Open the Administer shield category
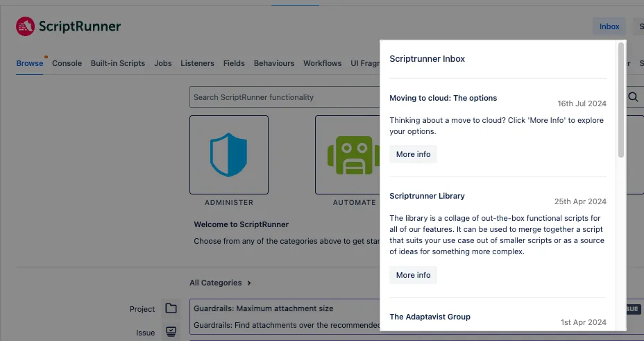The height and width of the screenshot is (341, 644). point(229,154)
